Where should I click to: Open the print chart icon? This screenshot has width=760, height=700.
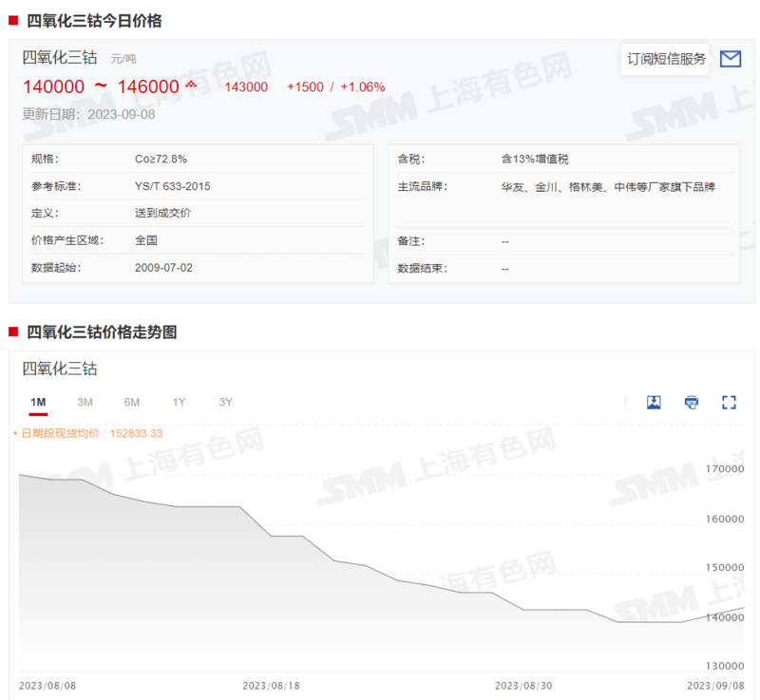pos(691,402)
